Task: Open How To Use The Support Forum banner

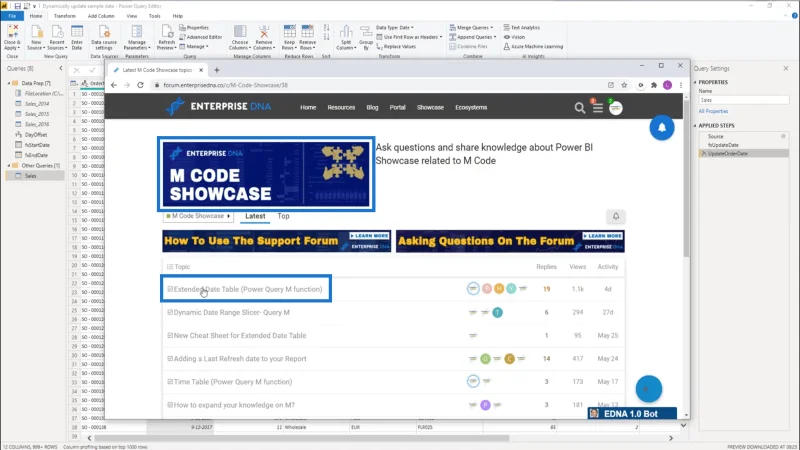Action: click(277, 241)
